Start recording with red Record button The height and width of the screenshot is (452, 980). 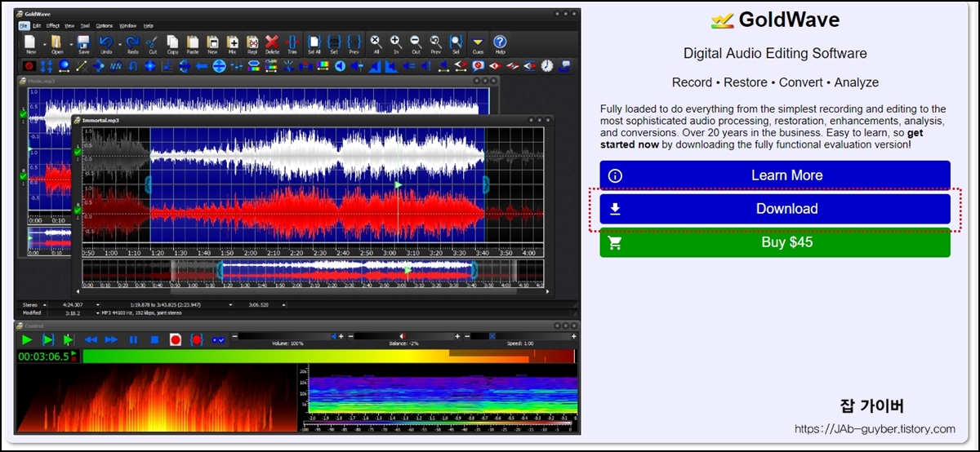(x=175, y=339)
